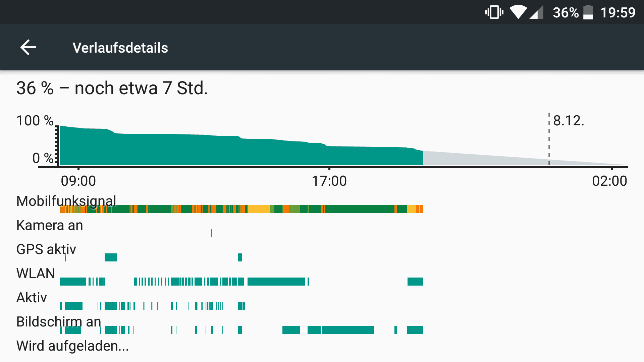The height and width of the screenshot is (362, 644).
Task: Tap the mobile signal strength icon
Action: pos(536,13)
